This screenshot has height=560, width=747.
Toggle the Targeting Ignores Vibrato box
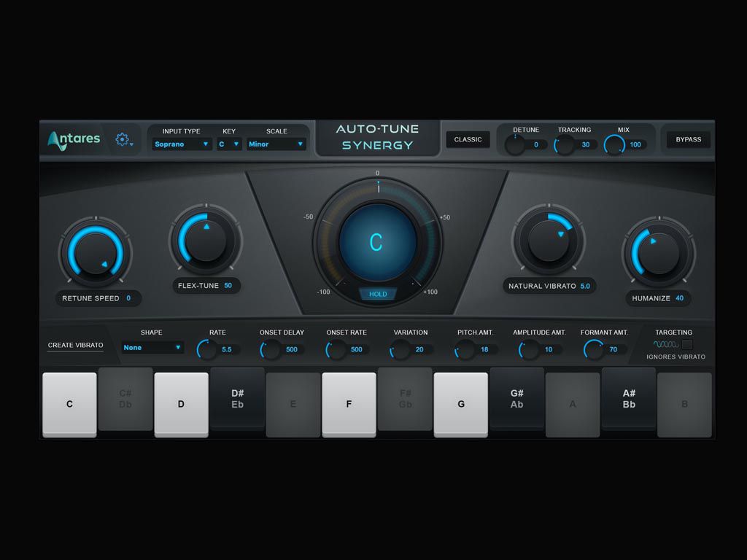tap(687, 344)
